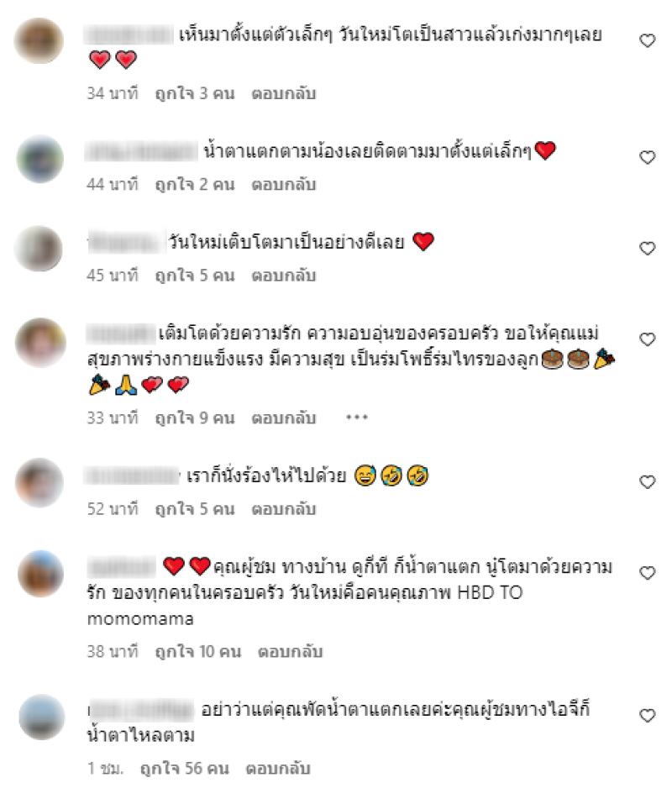The height and width of the screenshot is (804, 672).
Task: Like the comment posted 34 นาที ago
Action: 648,40
